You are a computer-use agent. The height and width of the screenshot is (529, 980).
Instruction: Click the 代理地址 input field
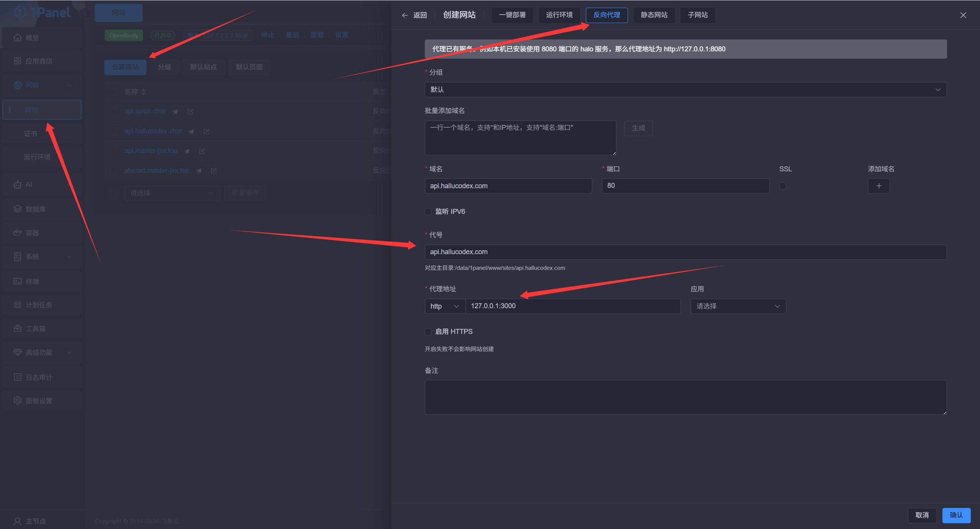tap(573, 306)
